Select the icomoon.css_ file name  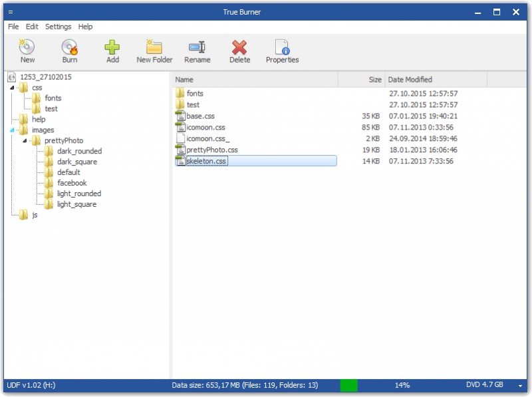point(208,138)
